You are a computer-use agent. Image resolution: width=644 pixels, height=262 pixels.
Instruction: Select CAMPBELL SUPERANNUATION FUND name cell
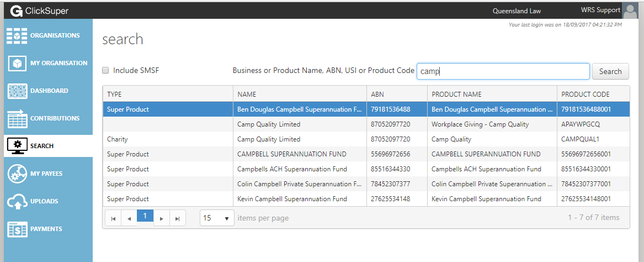(300, 154)
